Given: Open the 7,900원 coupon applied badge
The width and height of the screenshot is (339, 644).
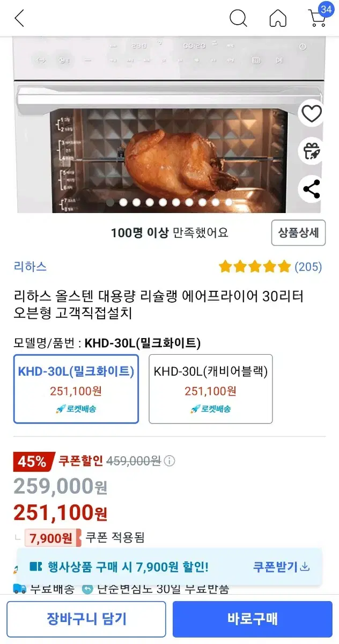Looking at the screenshot, I should (52, 538).
